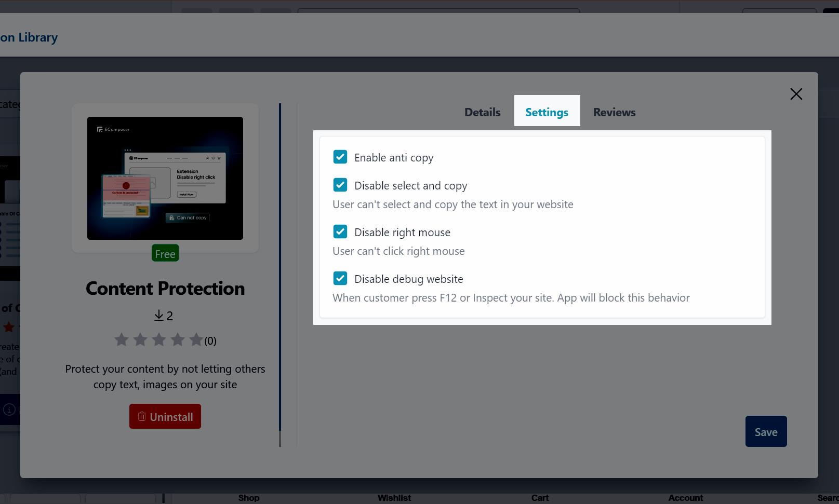Image resolution: width=839 pixels, height=504 pixels.
Task: Click the fifth rating star
Action: [x=196, y=340]
